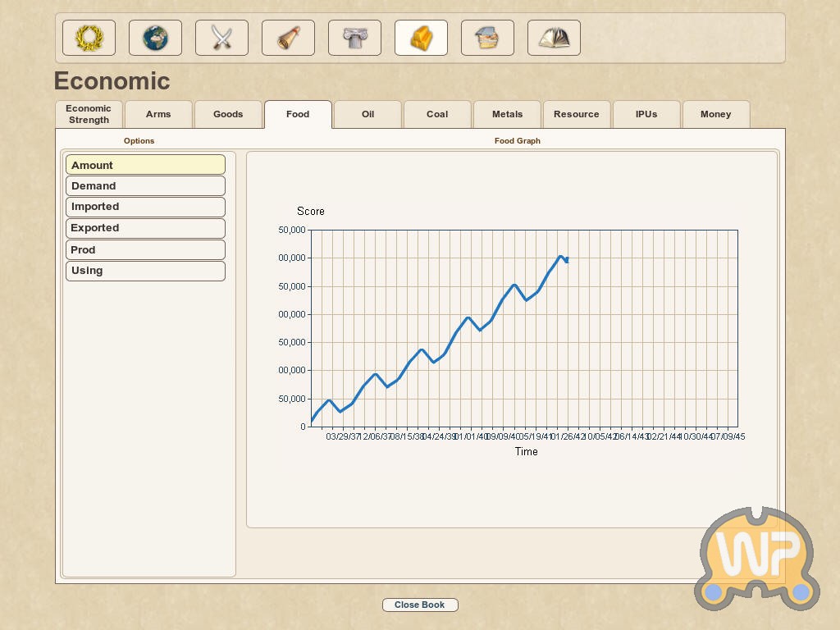
Task: Open the stone column icon
Action: coord(354,38)
